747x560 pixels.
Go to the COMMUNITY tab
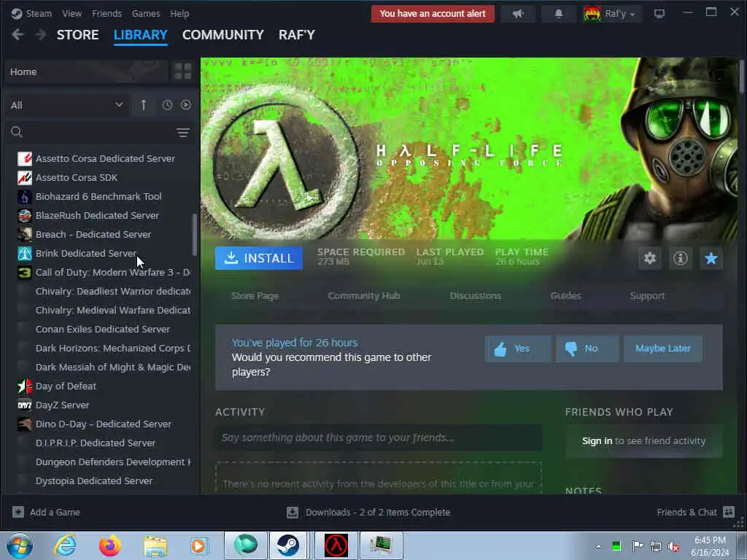223,35
